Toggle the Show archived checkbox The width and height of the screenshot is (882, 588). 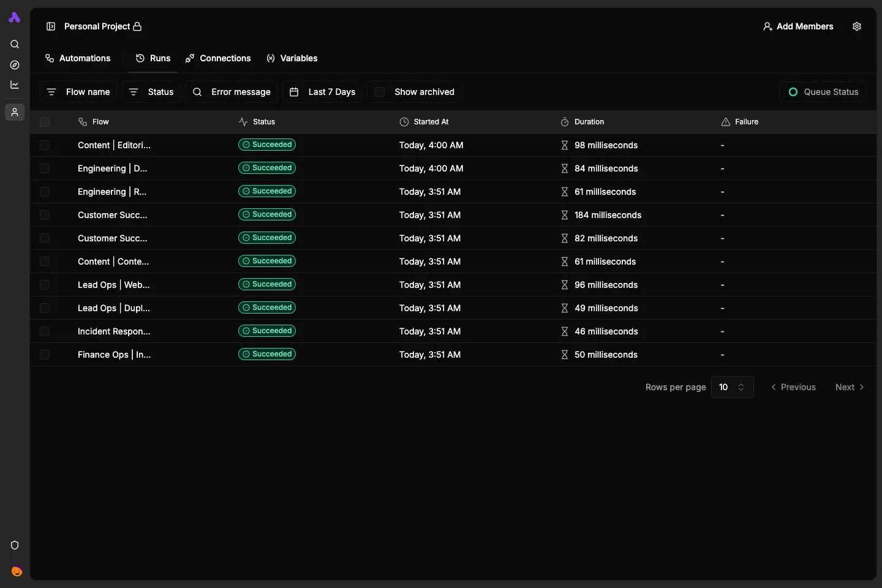click(380, 92)
